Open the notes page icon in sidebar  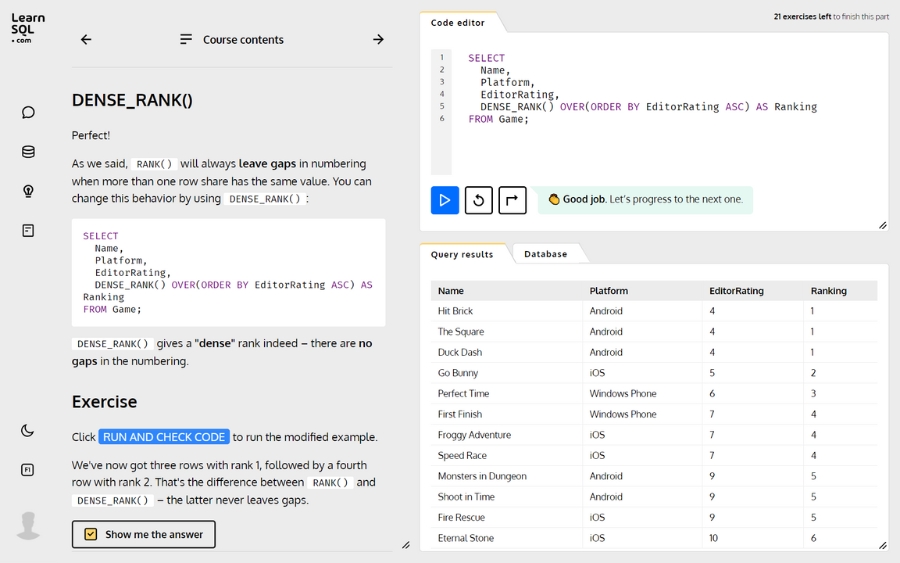tap(28, 231)
